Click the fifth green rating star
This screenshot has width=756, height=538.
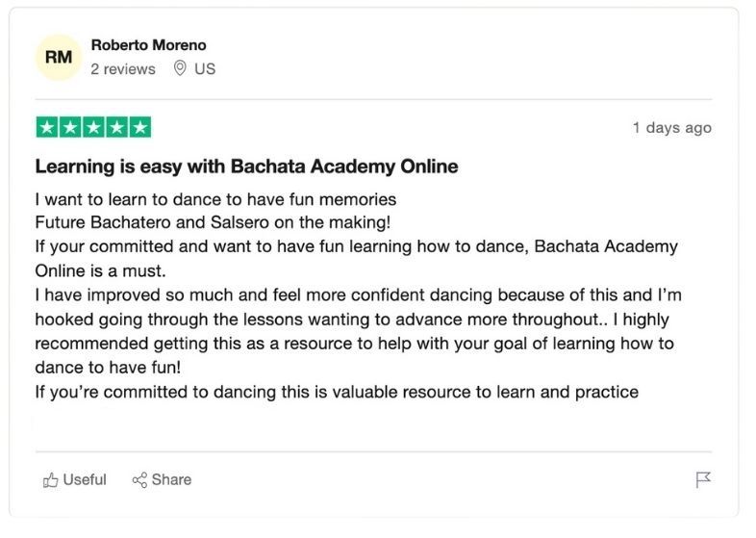pyautogui.click(x=140, y=127)
